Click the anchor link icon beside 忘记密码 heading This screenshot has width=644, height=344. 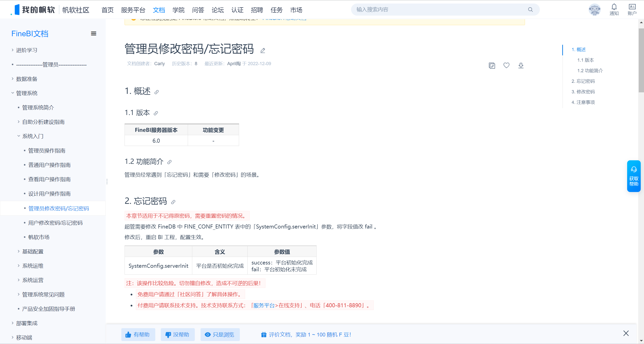[173, 202]
